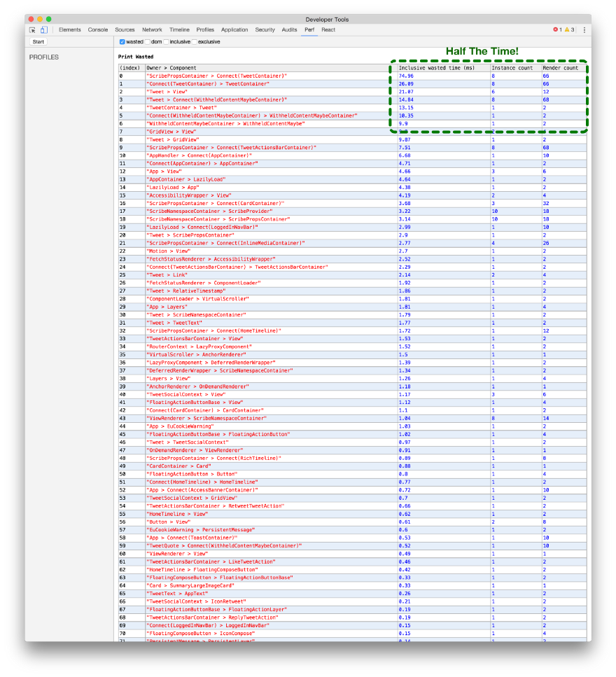Screen dimensions: 616x677
Task: Open the Sources tab
Action: coord(125,30)
